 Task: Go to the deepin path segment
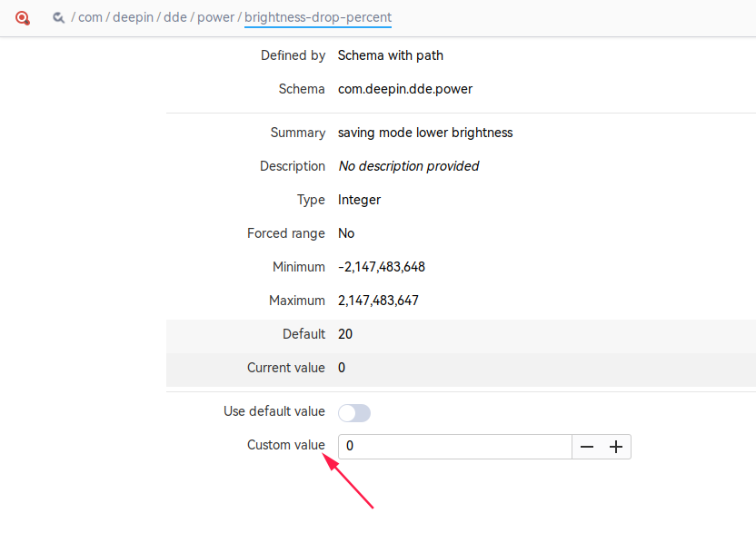coord(132,17)
